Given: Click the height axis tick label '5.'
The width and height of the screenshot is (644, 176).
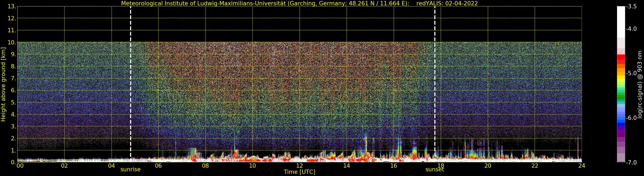Looking at the screenshot, I should 13,102.
